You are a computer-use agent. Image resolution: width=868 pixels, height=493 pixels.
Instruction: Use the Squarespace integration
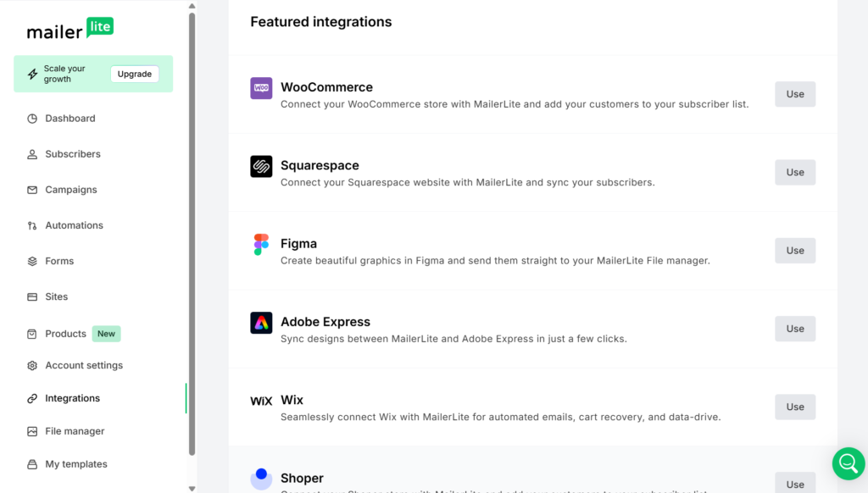(795, 172)
